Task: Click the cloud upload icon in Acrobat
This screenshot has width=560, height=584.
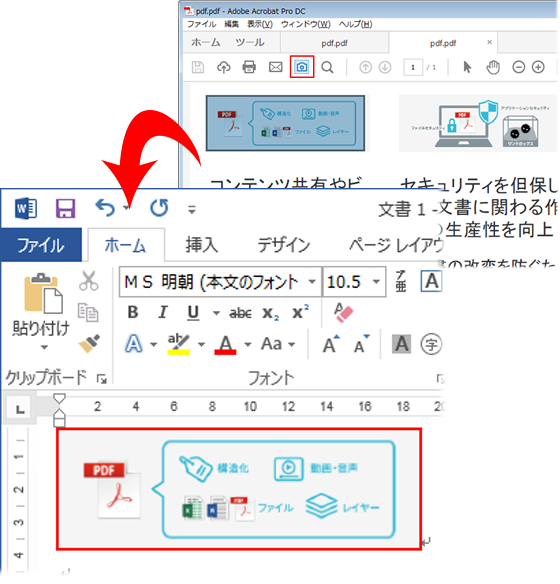Action: [223, 67]
